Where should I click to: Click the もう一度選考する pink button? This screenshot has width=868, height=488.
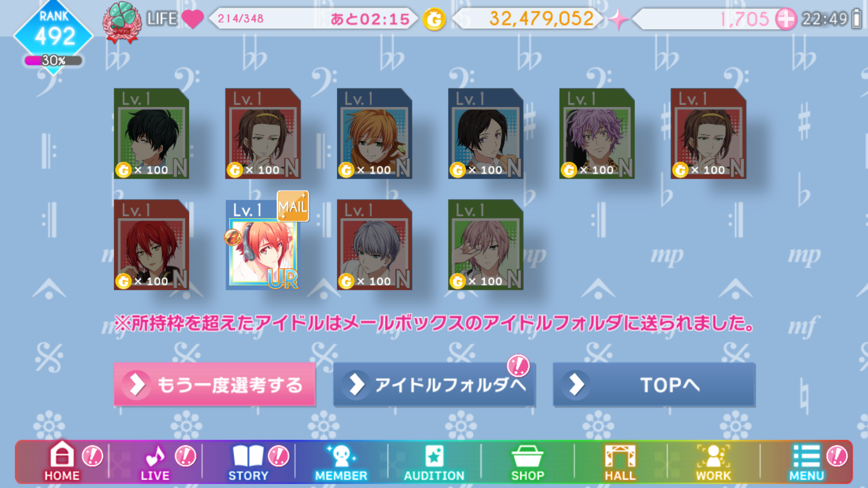pyautogui.click(x=215, y=385)
